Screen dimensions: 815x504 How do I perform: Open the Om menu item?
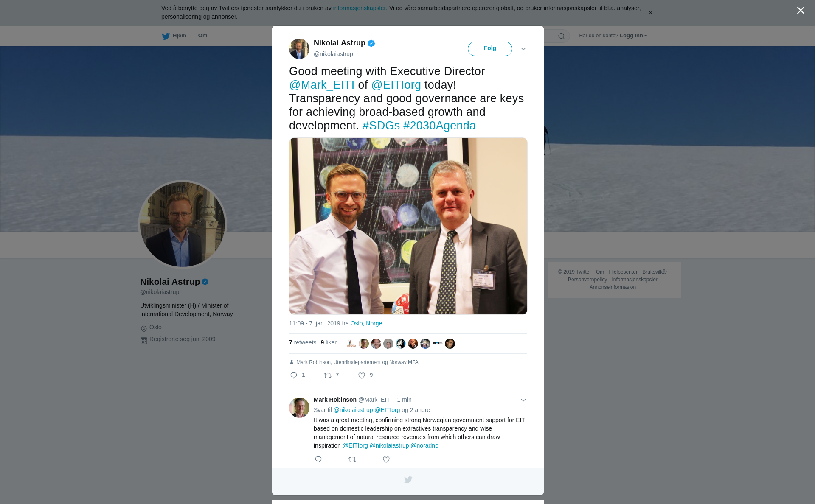click(x=202, y=36)
